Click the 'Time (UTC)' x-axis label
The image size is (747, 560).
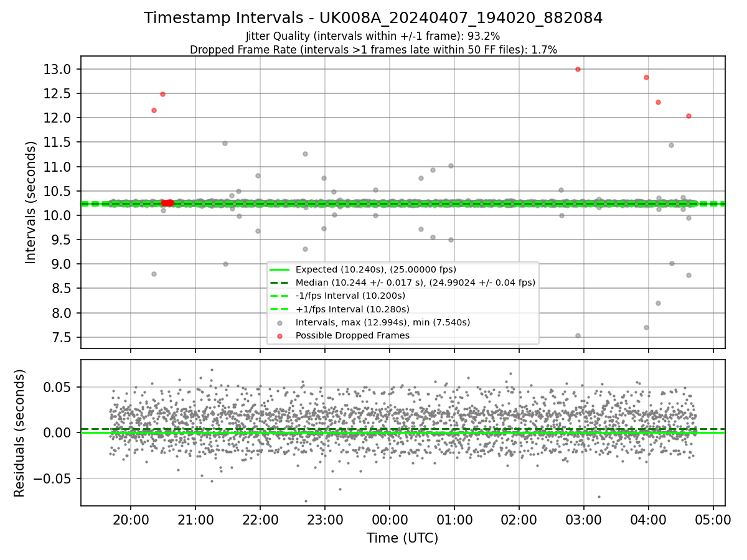pos(402,538)
